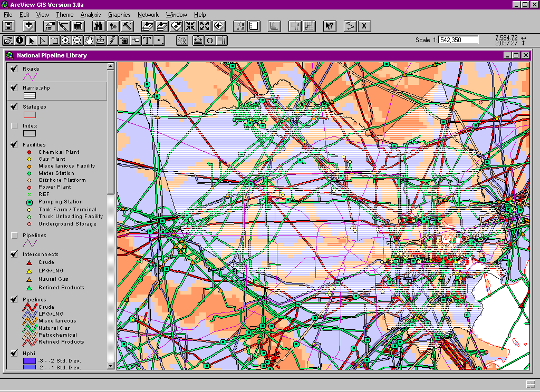Click the Zoom to Previous Extent icon
The height and width of the screenshot is (392, 540).
pyautogui.click(x=219, y=26)
